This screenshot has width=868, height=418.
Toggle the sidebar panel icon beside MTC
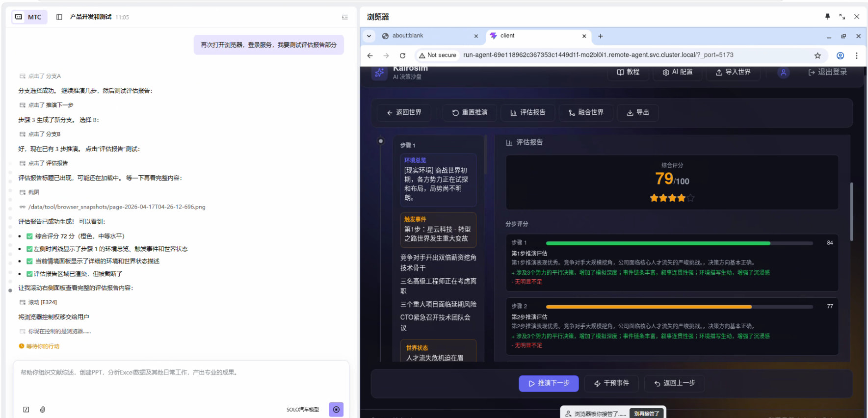(59, 17)
